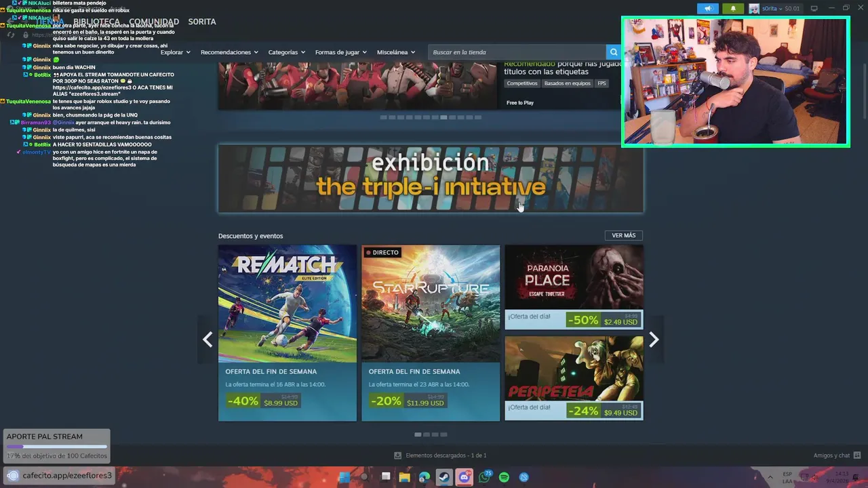The width and height of the screenshot is (868, 488).
Task: Expand the Recomendaciones menu
Action: 229,52
